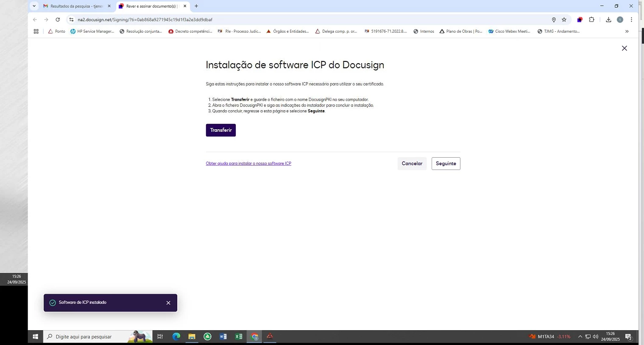This screenshot has height=345, width=644.
Task: Expand the hidden bookmarks overflow chevron
Action: tap(627, 31)
